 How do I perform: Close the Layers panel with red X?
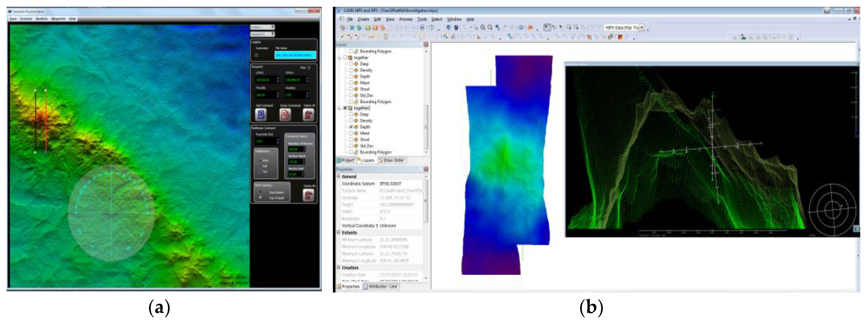point(426,45)
